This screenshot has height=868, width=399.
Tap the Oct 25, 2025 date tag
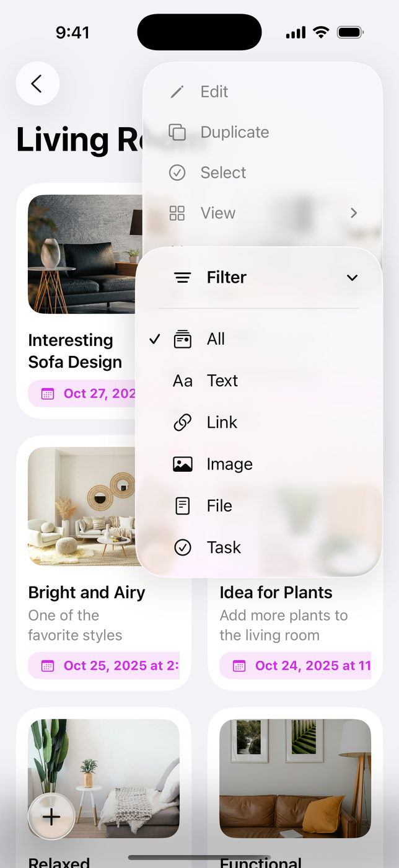(104, 666)
